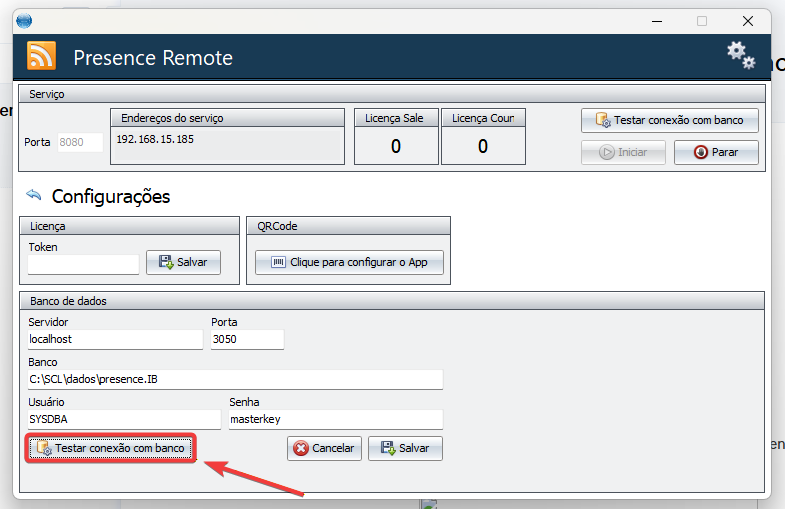Click the Banco path field
Viewport: 785px width, 509px height.
(x=235, y=380)
